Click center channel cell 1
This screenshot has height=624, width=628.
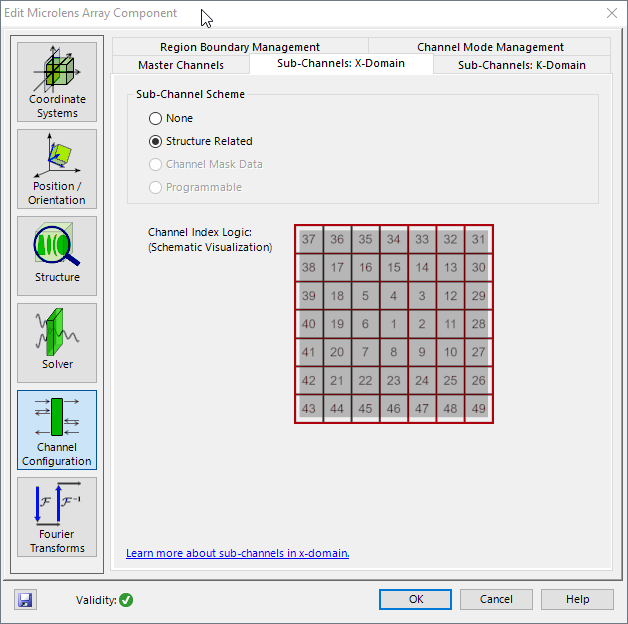pyautogui.click(x=394, y=324)
